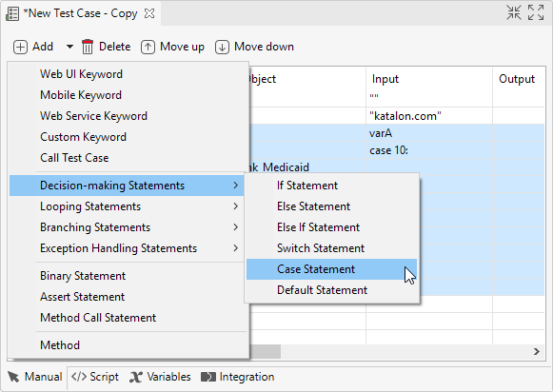Close the New Test Case - Copy tab
The width and height of the screenshot is (553, 392).
(149, 13)
